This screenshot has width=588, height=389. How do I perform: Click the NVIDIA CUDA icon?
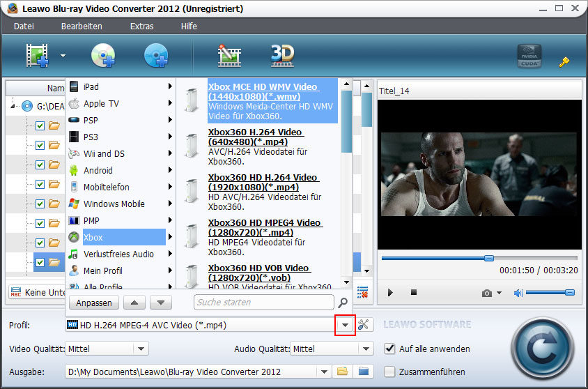coord(529,56)
